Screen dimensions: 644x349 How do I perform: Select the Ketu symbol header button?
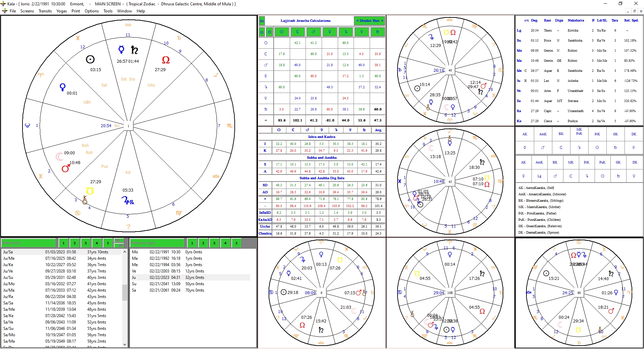[x=269, y=32]
